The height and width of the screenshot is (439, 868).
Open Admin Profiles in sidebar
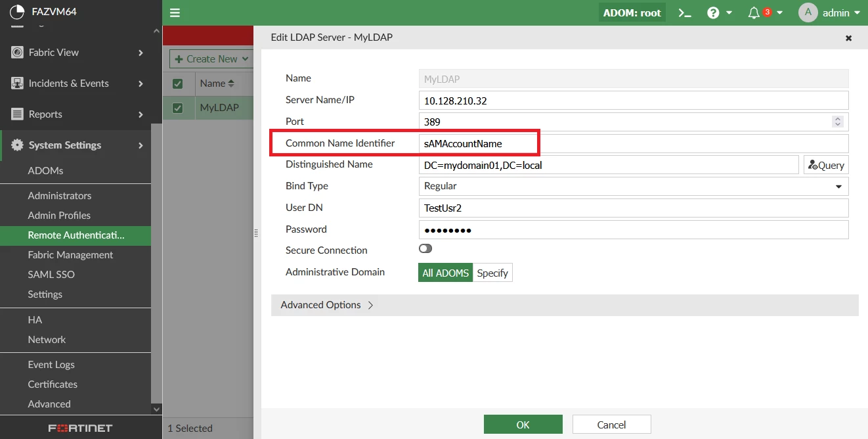[59, 216]
